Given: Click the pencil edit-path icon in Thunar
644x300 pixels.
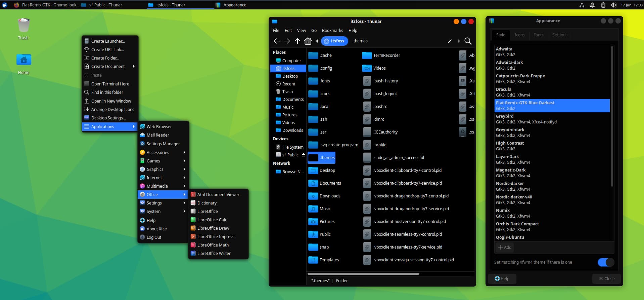Looking at the screenshot, I should (450, 41).
